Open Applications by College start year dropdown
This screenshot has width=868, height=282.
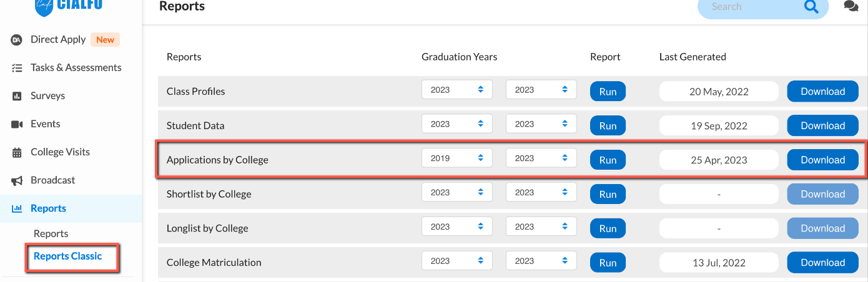tap(457, 158)
